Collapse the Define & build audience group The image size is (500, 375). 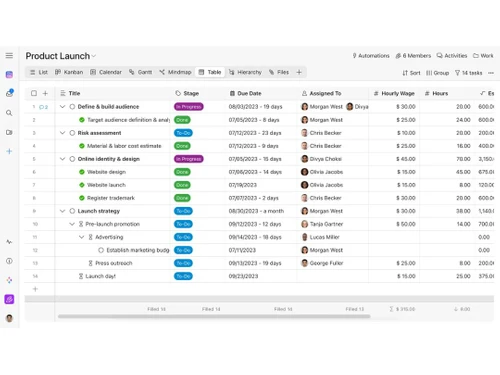[x=62, y=107]
